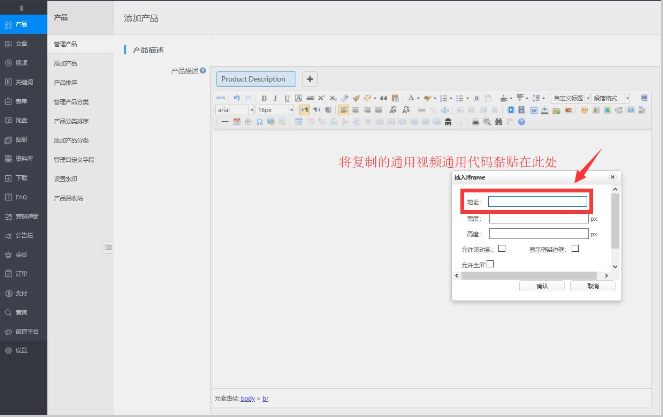Click the 确认 button in iframe dialog
The width and height of the screenshot is (663, 417).
click(x=542, y=286)
